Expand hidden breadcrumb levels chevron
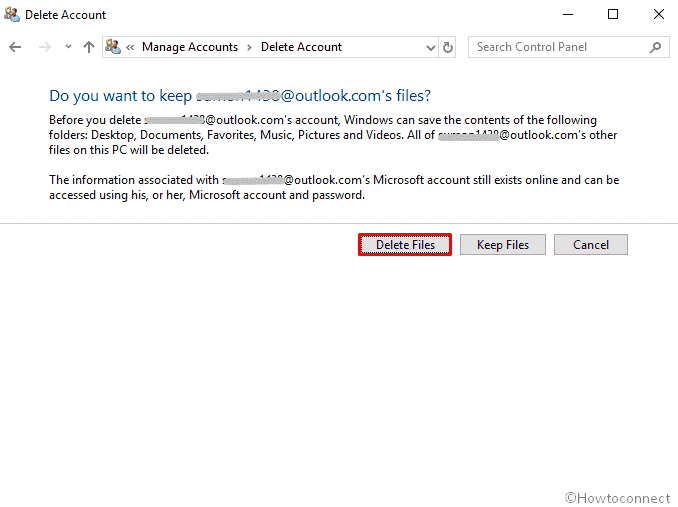Screen dimensions: 678x507 pyautogui.click(x=130, y=47)
